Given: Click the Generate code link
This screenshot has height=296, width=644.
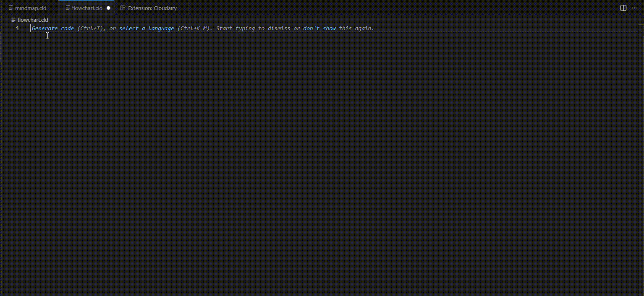Looking at the screenshot, I should (53, 29).
